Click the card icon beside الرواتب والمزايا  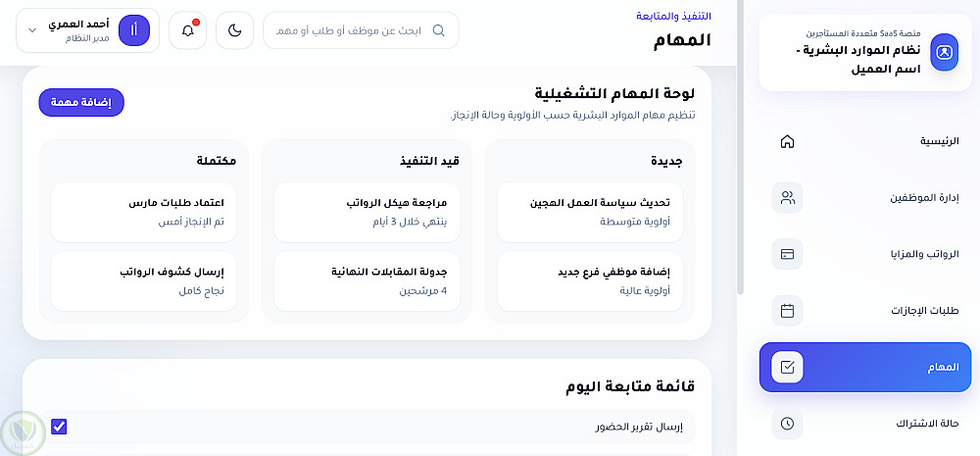[787, 254]
